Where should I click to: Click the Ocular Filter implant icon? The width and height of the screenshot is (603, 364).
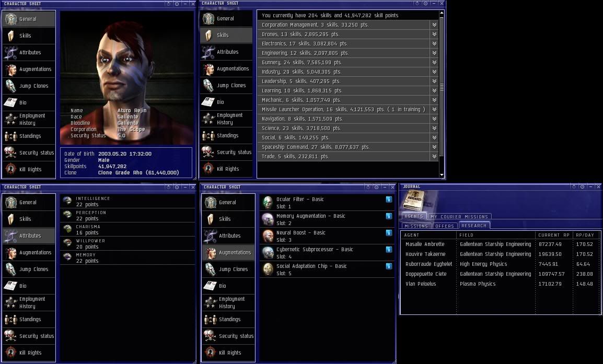pos(268,203)
